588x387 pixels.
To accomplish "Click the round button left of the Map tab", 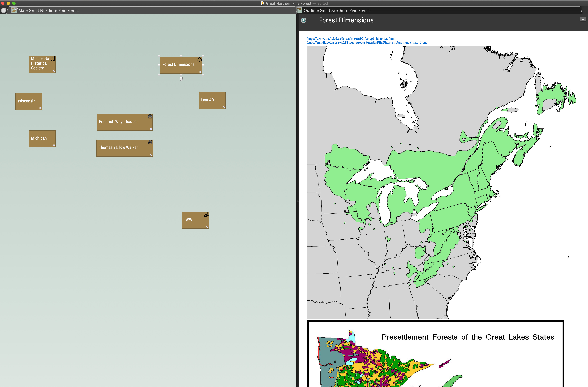I will [x=3, y=10].
